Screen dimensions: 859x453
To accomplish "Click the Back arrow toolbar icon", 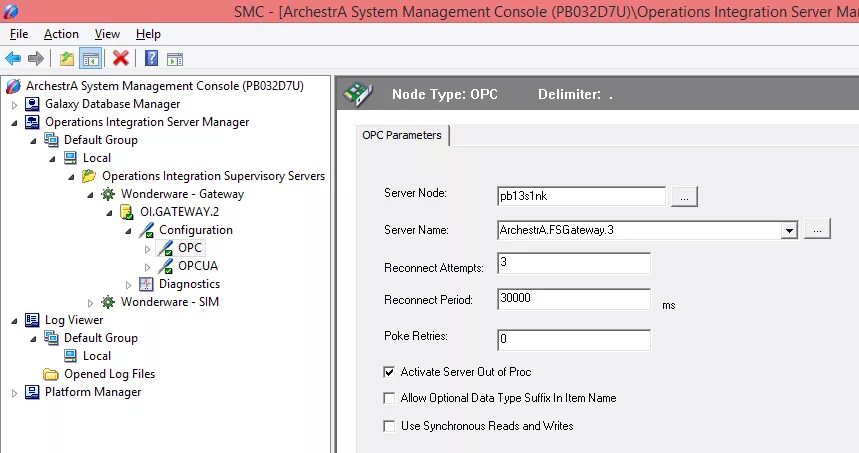I will pyautogui.click(x=13, y=58).
